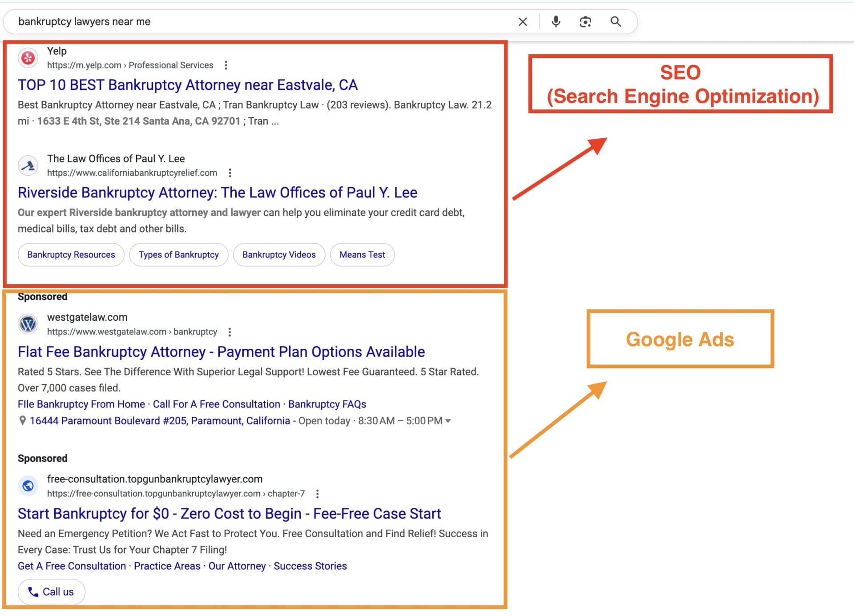Open the Get A Free Consultation sitelink
The image size is (854, 616).
(x=70, y=566)
